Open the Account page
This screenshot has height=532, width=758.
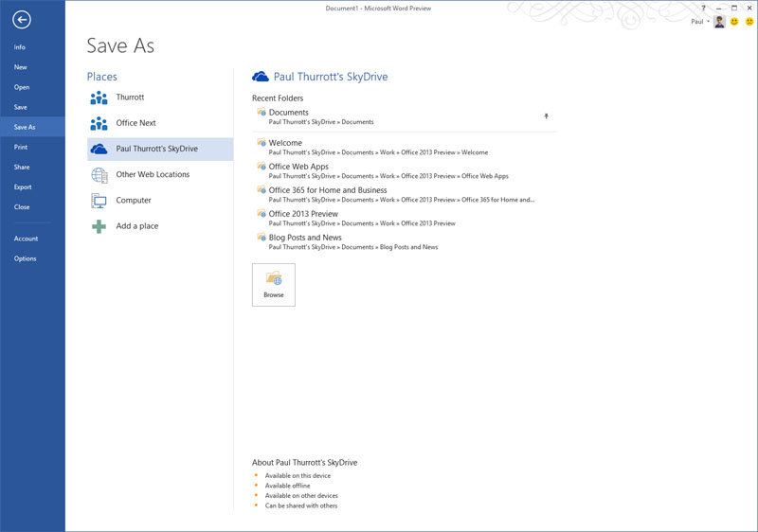27,239
